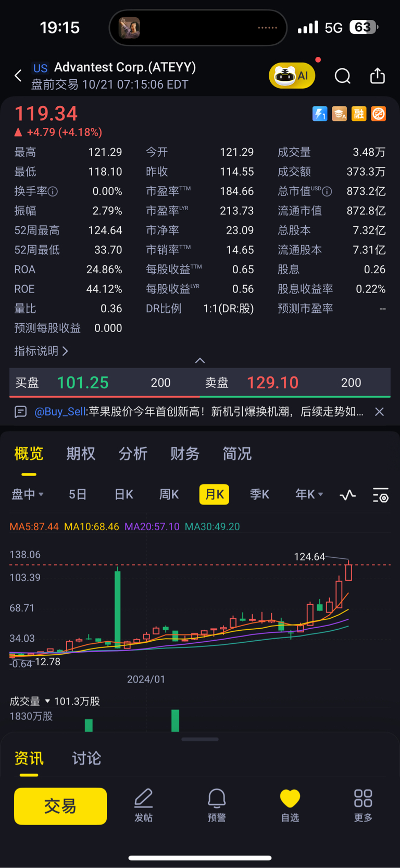This screenshot has height=868, width=400.
Task: Tap the 买盘 bid price 101.25
Action: [83, 383]
